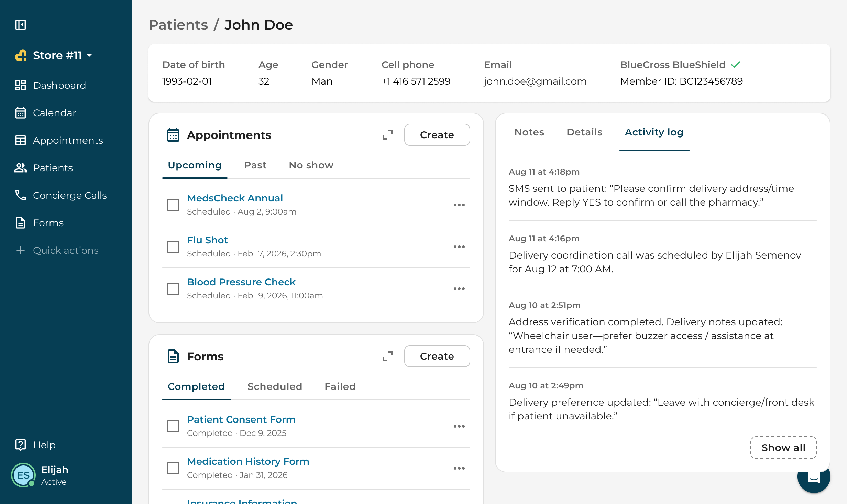
Task: Open Appointments in the sidebar menu
Action: [59, 140]
